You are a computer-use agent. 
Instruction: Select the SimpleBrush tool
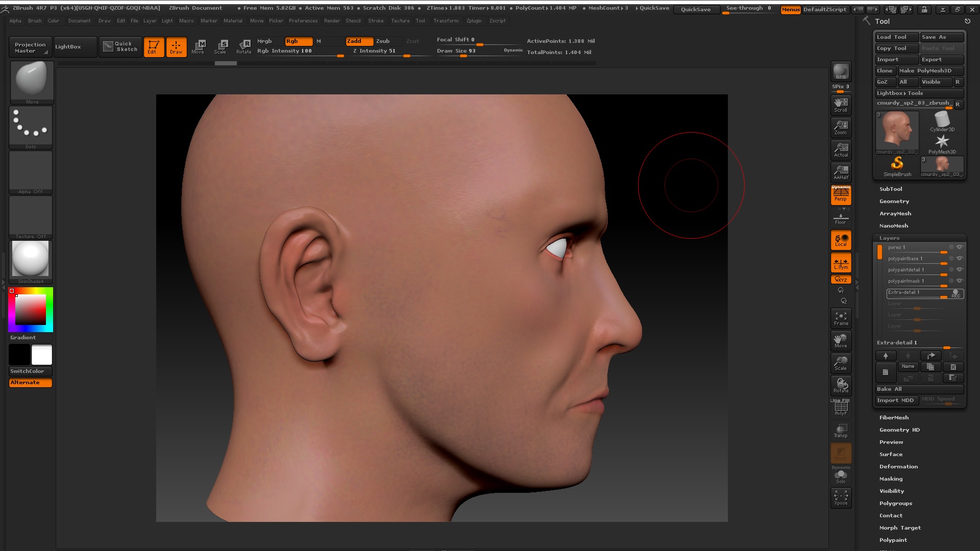[x=897, y=167]
